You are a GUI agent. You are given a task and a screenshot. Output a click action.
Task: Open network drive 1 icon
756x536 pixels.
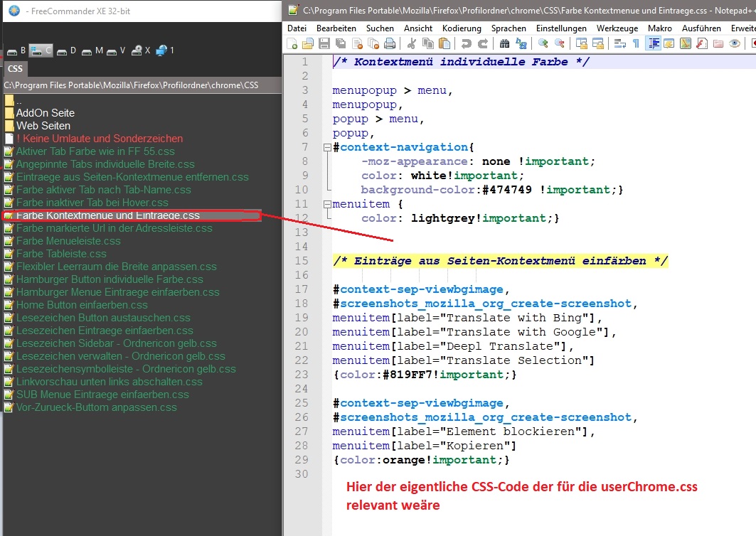click(165, 50)
